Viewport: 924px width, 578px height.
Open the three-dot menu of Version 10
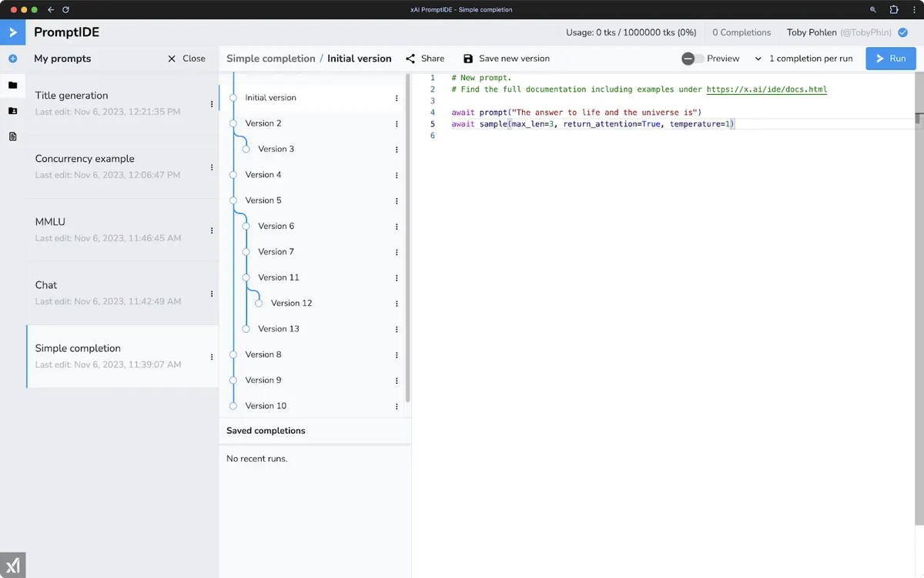[x=397, y=406]
